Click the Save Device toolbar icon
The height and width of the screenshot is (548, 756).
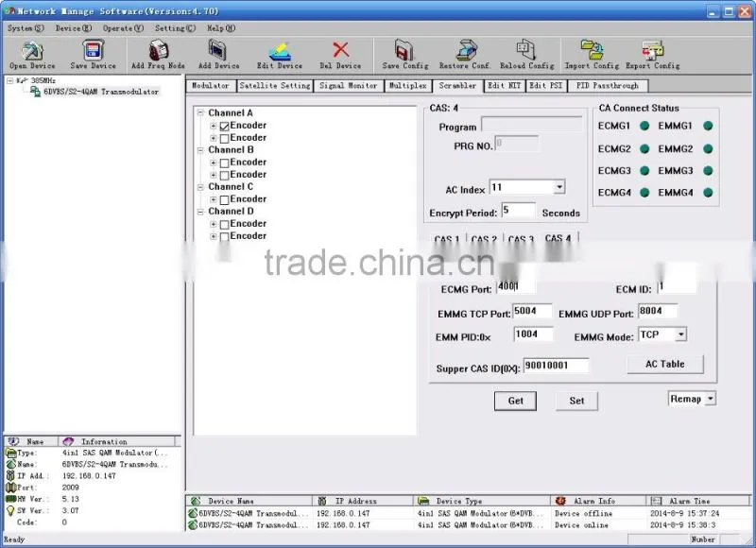(93, 55)
